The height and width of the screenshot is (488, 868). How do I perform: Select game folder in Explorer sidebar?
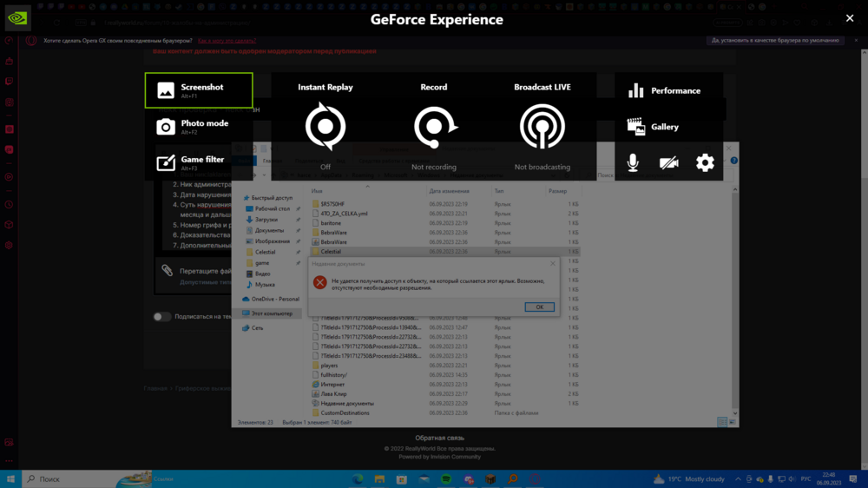262,263
